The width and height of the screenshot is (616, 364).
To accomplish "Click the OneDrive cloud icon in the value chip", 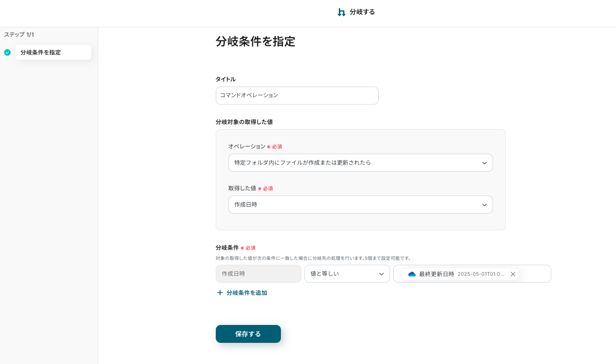I will (x=412, y=274).
